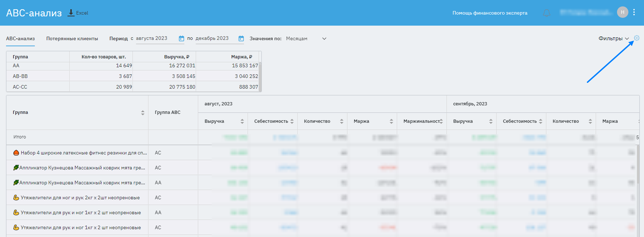The image size is (644, 237).
Task: Open the Набор 4 широкие латексные product
Action: pos(83,153)
